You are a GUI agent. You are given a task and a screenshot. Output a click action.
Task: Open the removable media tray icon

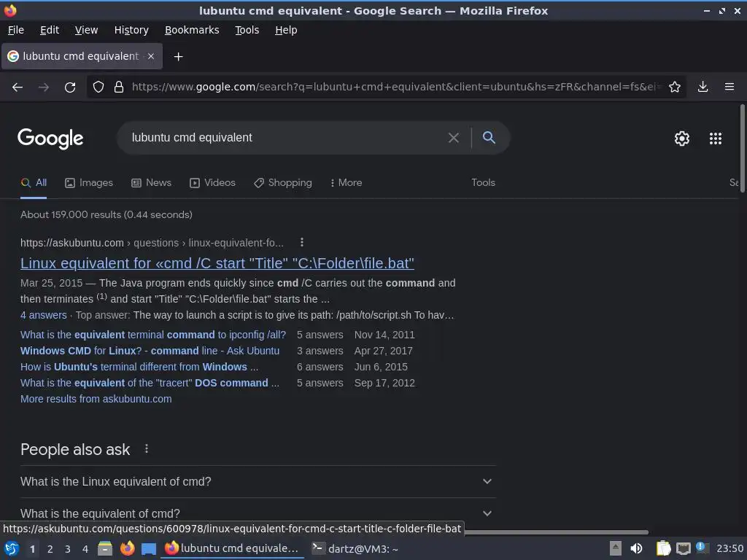(616, 548)
